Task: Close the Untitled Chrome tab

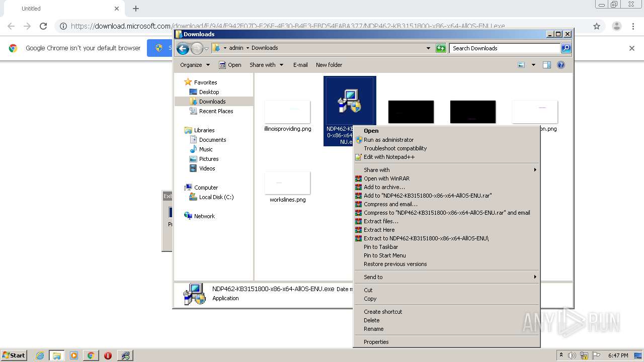Action: (117, 9)
